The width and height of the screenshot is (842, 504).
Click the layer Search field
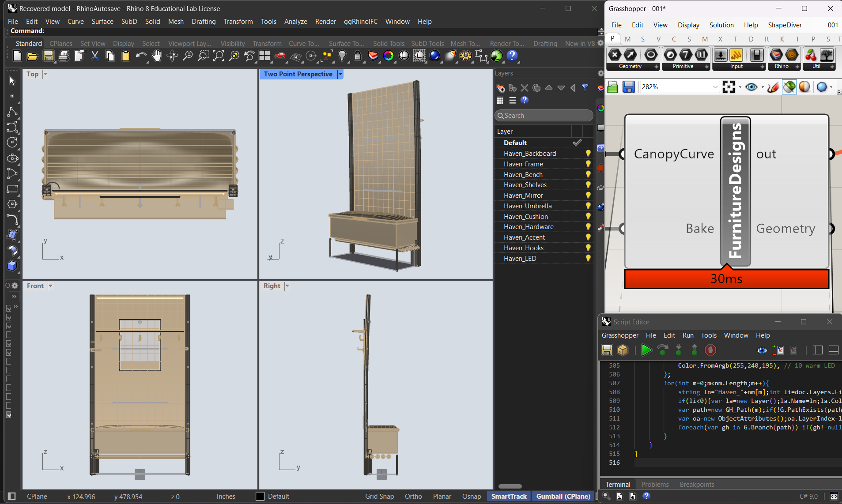point(544,116)
